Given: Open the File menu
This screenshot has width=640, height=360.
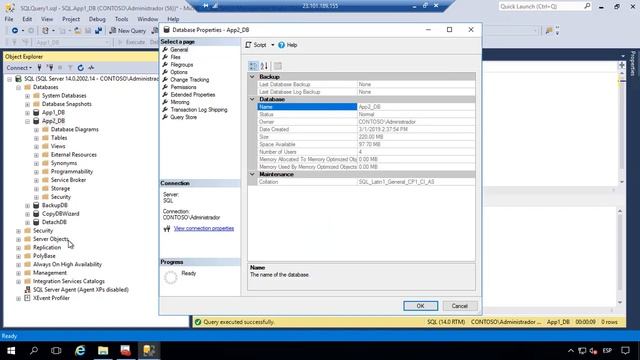Looking at the screenshot, I should click(x=9, y=19).
